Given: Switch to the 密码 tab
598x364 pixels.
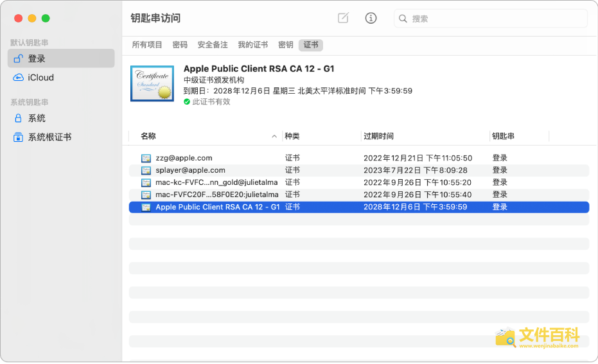Looking at the screenshot, I should [x=180, y=44].
